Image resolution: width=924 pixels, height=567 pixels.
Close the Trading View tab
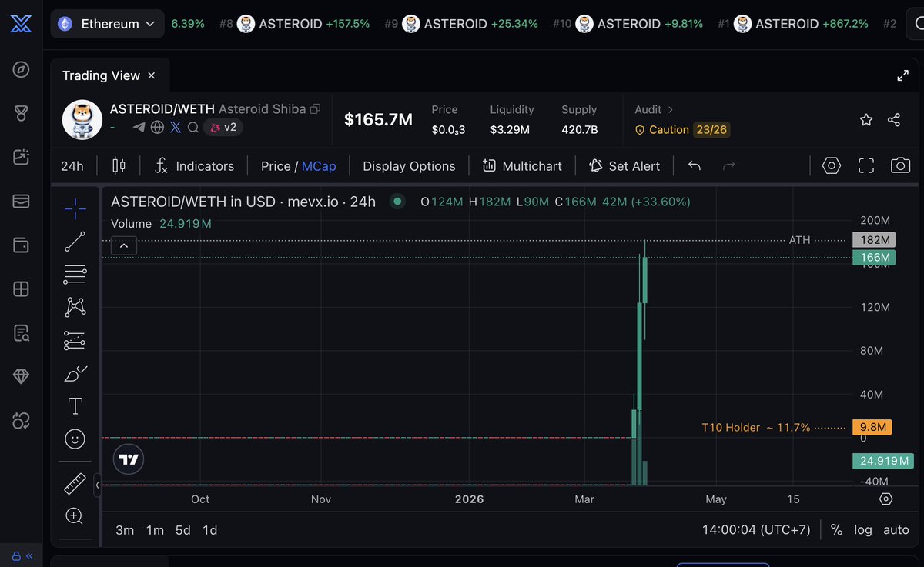pyautogui.click(x=152, y=75)
